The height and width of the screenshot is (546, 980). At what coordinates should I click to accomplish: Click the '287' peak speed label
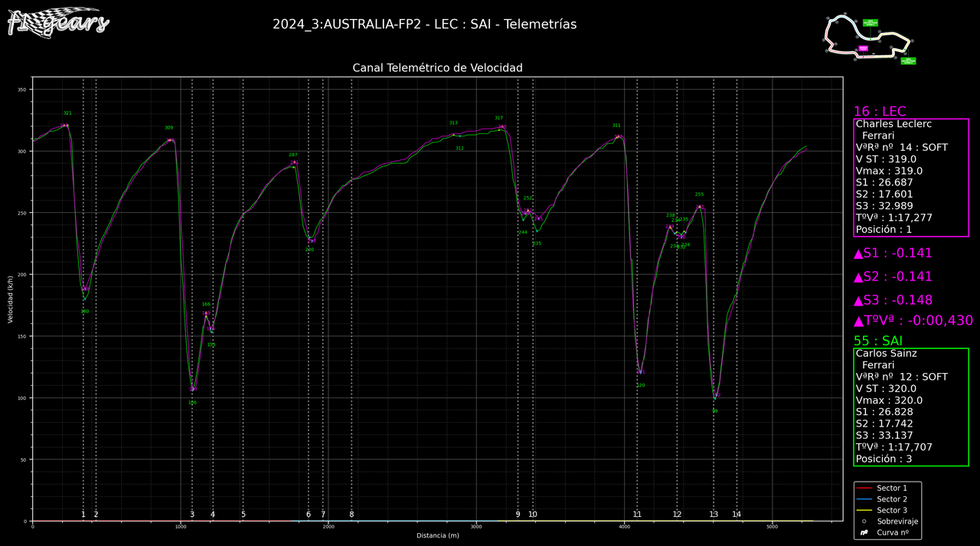tap(293, 155)
